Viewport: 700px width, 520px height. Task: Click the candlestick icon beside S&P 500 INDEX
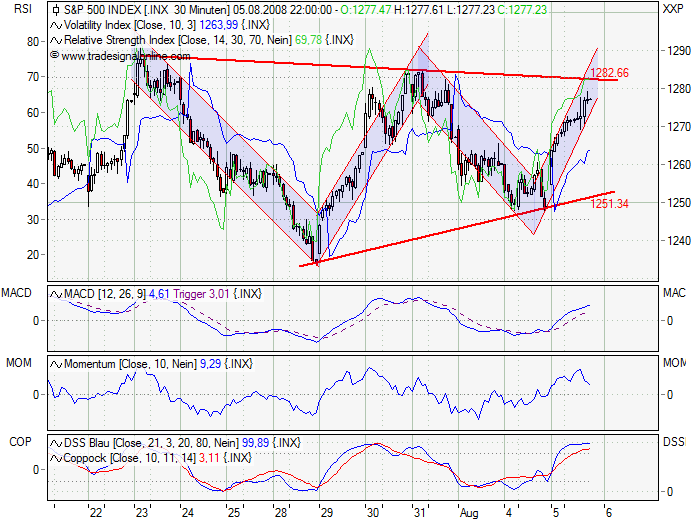pyautogui.click(x=56, y=10)
